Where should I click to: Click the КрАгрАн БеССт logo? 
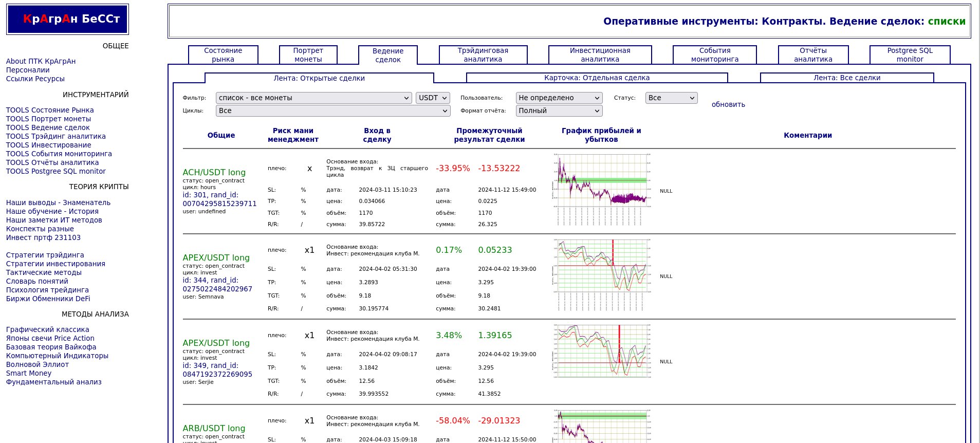(x=67, y=20)
